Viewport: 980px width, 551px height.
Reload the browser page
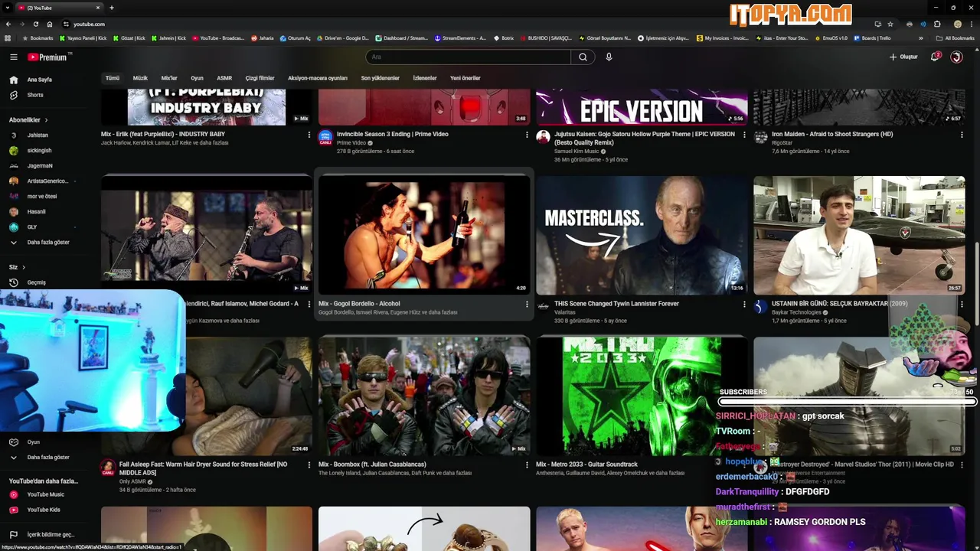[35, 24]
